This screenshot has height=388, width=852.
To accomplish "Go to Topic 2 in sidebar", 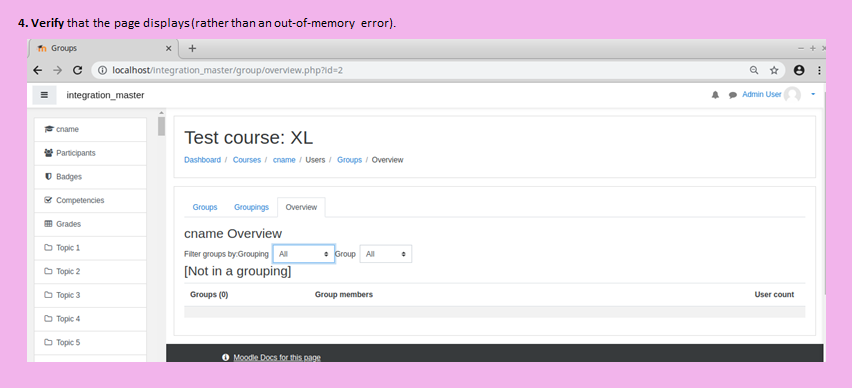I will [90, 272].
